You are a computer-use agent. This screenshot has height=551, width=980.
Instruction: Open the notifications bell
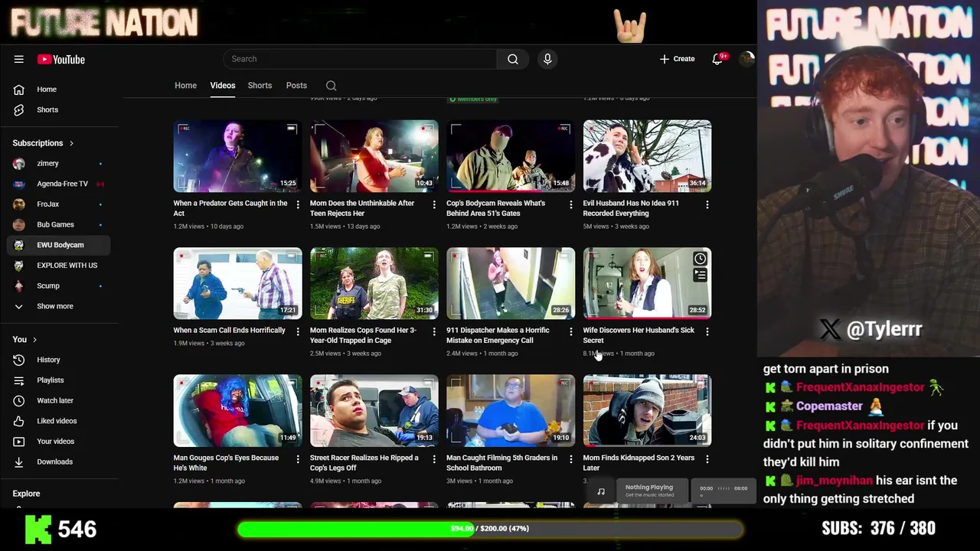click(717, 59)
